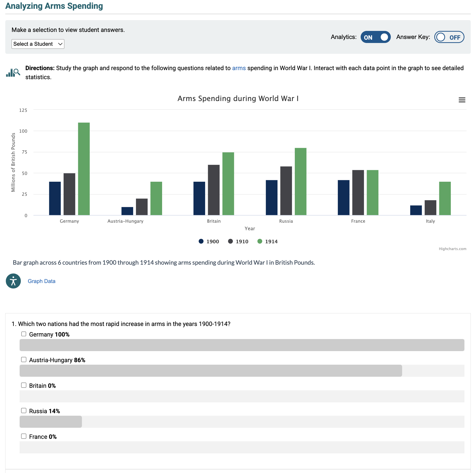Open the chart export hamburger menu
Screen dimensions: 476x473
click(x=462, y=100)
